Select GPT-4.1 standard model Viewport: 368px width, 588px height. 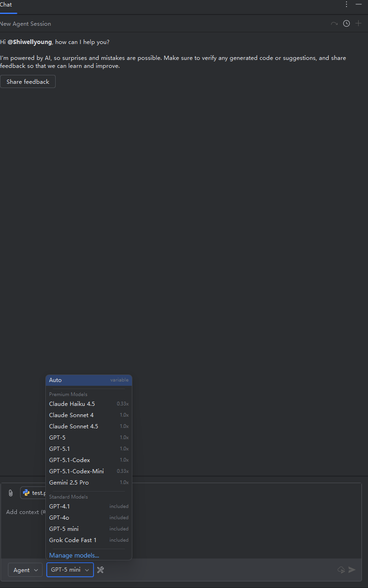pos(89,506)
